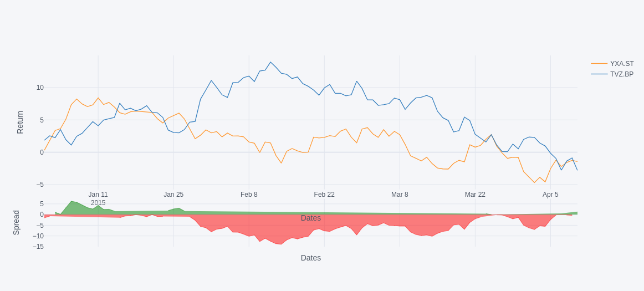The width and height of the screenshot is (644, 291).
Task: Click the Jan 25 date tick label
Action: click(173, 195)
